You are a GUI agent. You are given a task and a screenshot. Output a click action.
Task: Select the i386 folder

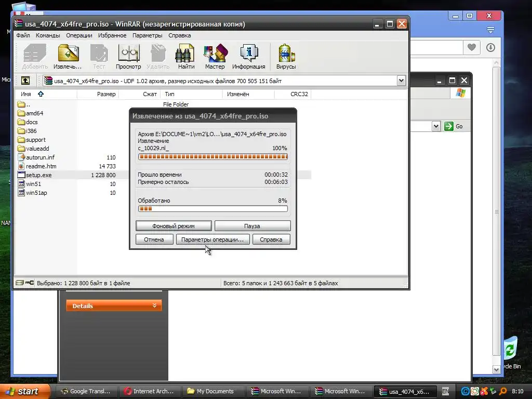point(27,131)
